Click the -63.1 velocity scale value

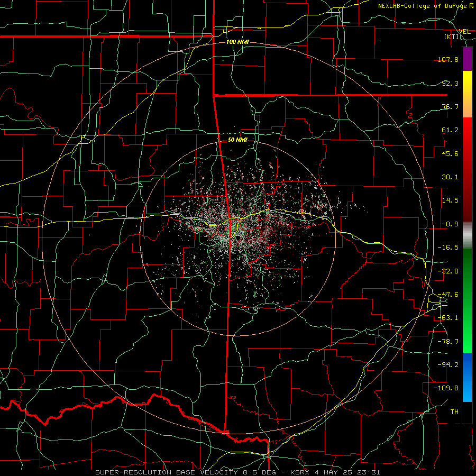coord(448,318)
